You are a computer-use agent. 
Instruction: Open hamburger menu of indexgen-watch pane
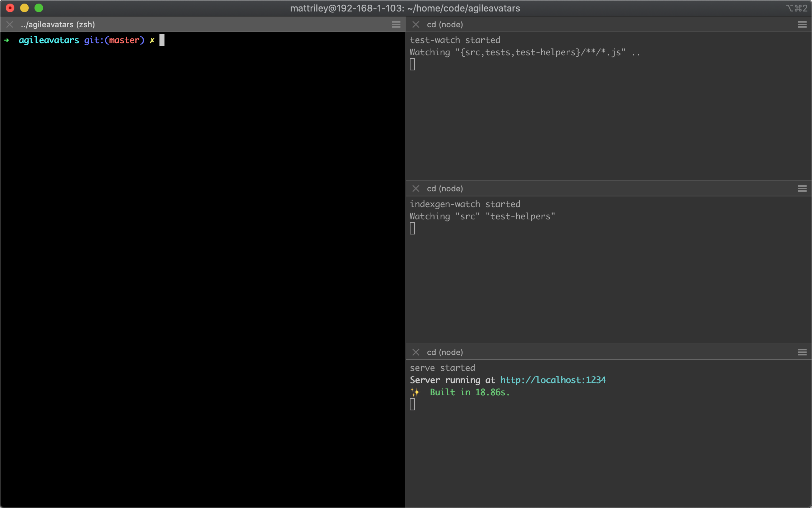point(802,188)
